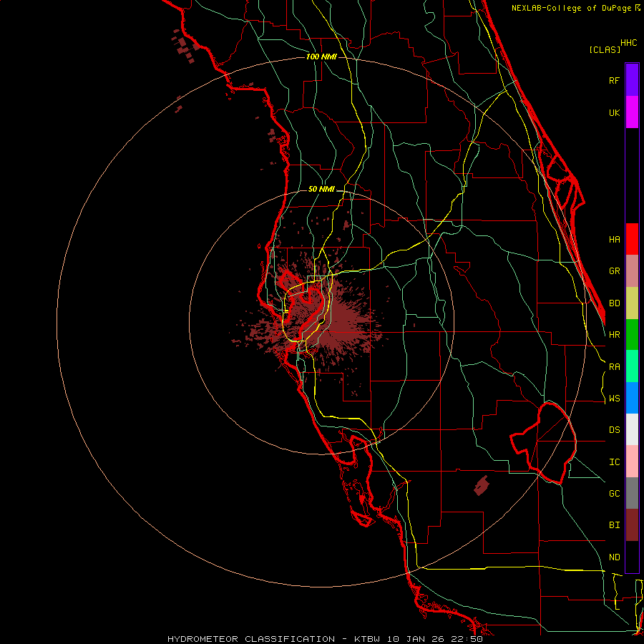Click the GC gray legend color block
The height and width of the screenshot is (644, 644).
tap(632, 493)
